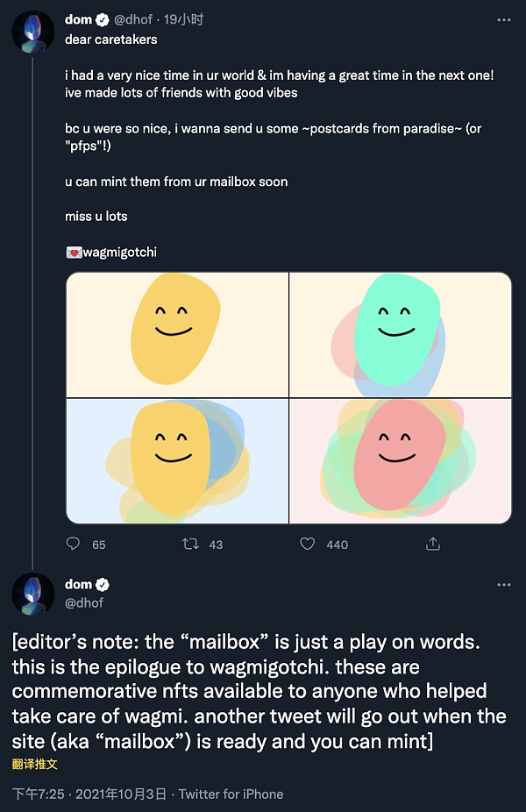View the pink smiling blob image

[400, 461]
